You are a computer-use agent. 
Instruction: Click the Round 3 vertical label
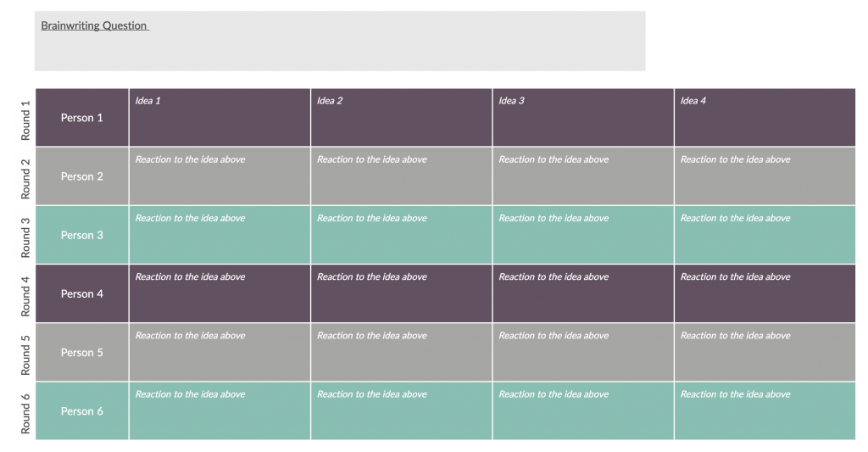click(x=25, y=237)
